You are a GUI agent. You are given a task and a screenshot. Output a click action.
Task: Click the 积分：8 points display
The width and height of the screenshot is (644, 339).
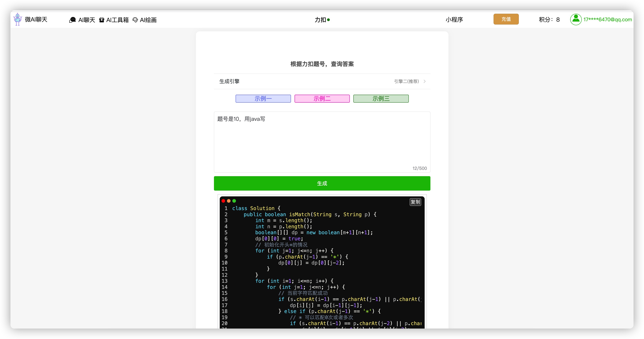(x=549, y=20)
